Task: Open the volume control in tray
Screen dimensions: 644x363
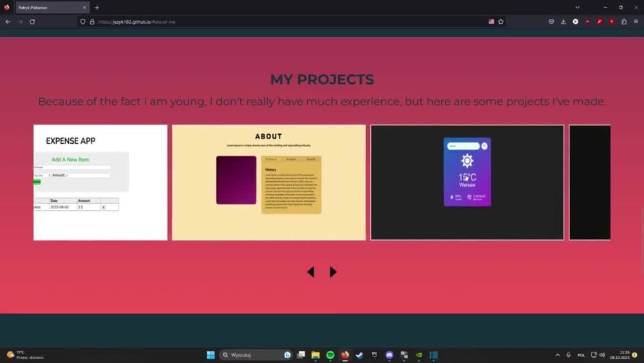Action: [x=602, y=355]
